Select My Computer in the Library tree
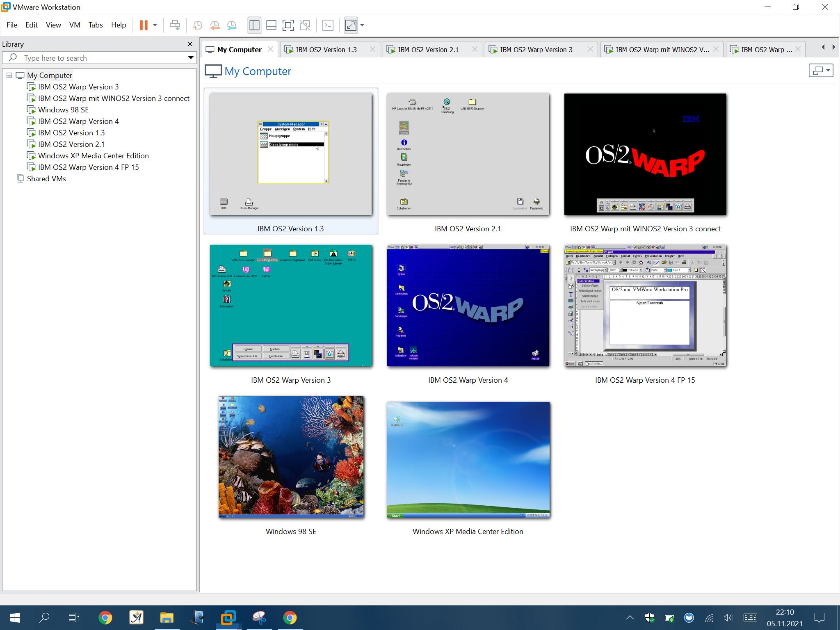This screenshot has height=630, width=840. [50, 75]
